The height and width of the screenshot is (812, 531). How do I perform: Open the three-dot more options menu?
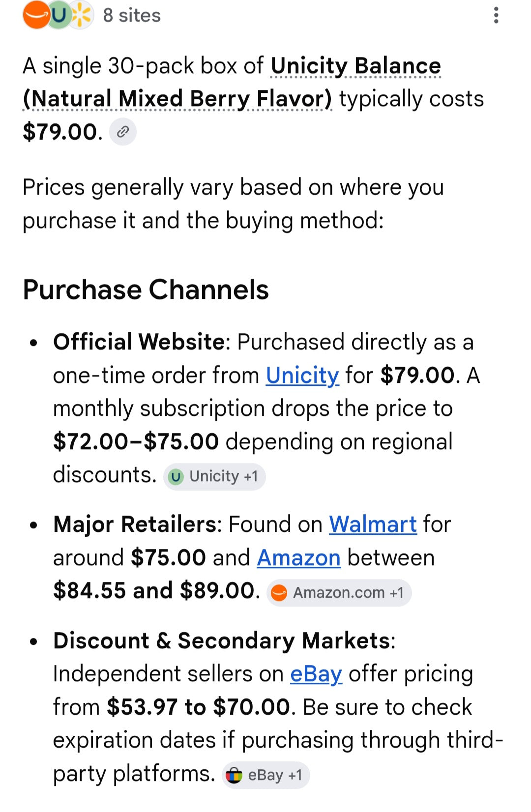pyautogui.click(x=496, y=15)
